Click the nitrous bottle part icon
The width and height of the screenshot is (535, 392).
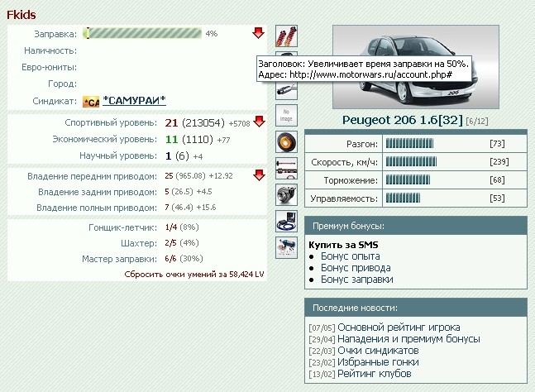coord(286,247)
